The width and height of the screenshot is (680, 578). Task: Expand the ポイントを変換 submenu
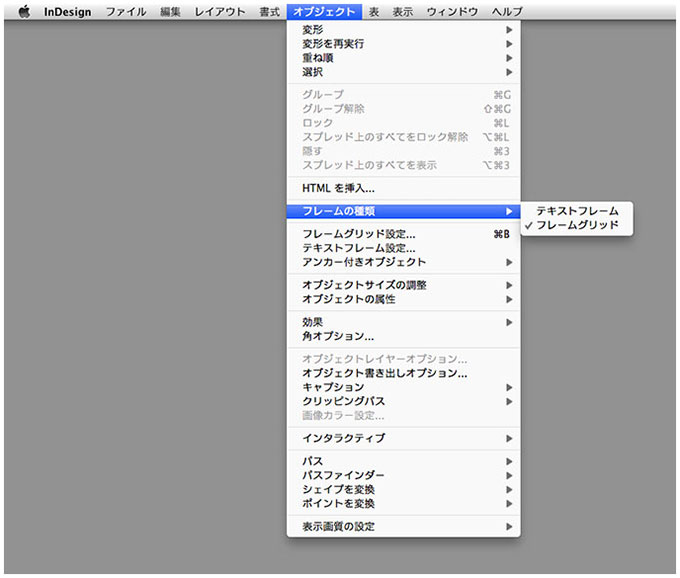403,503
